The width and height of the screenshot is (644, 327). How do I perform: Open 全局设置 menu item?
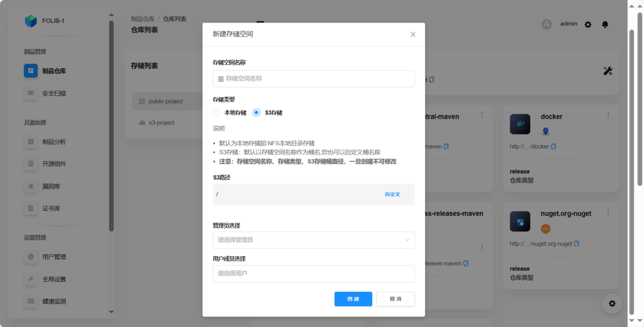(x=54, y=279)
